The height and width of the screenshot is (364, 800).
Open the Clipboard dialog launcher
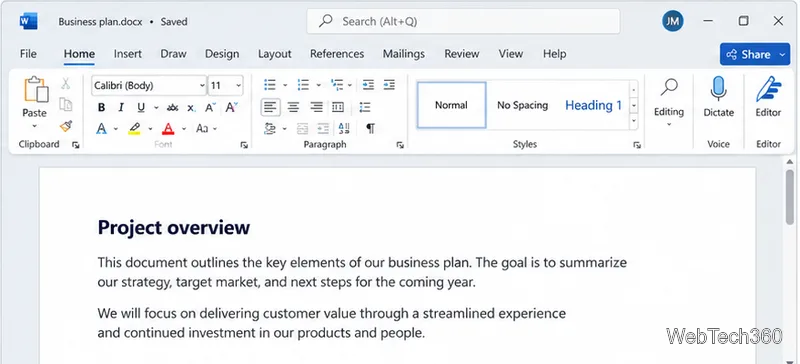click(x=76, y=145)
